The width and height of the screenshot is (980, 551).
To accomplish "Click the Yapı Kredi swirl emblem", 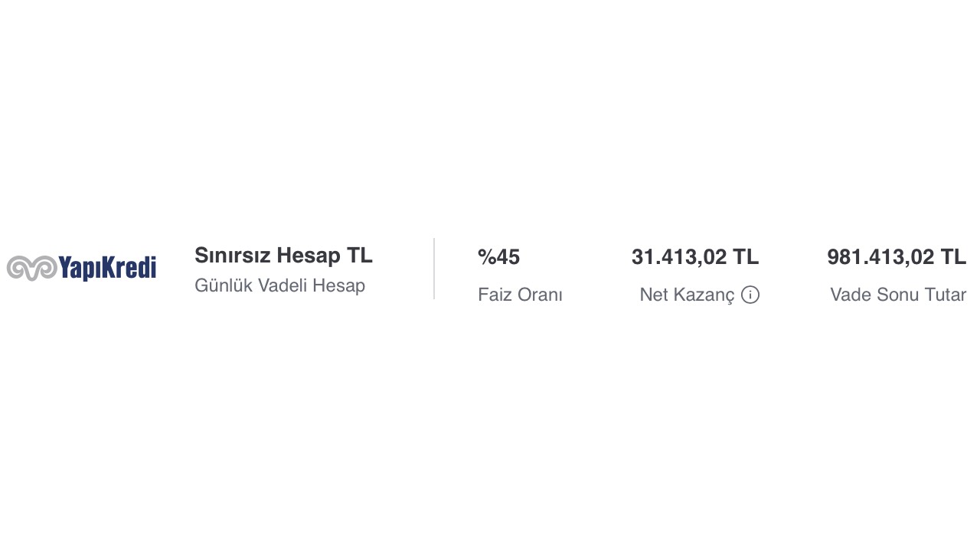I will coord(31,268).
